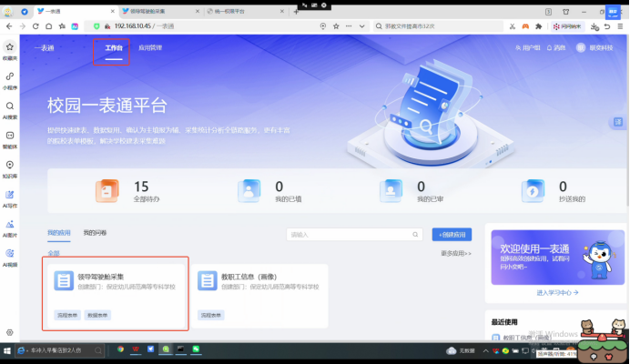Open the browser hamburger menu
Viewport: 630px width, 364px height.
tap(620, 26)
